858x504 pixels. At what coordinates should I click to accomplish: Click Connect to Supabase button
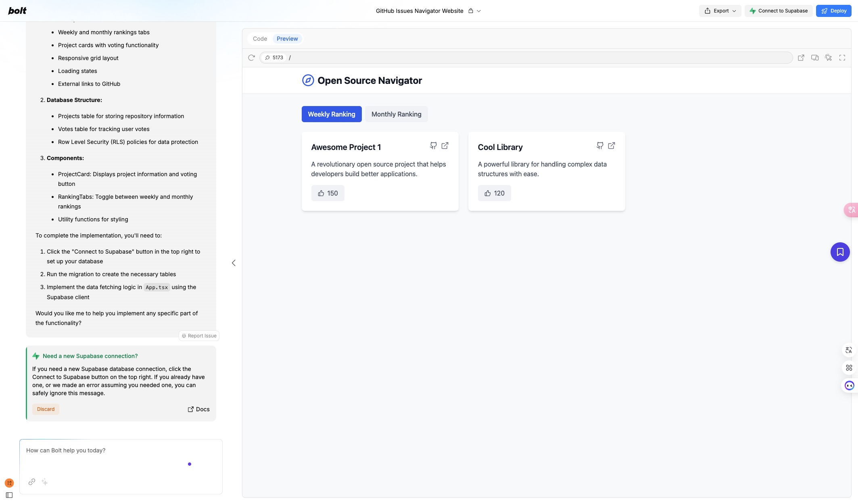click(x=779, y=11)
